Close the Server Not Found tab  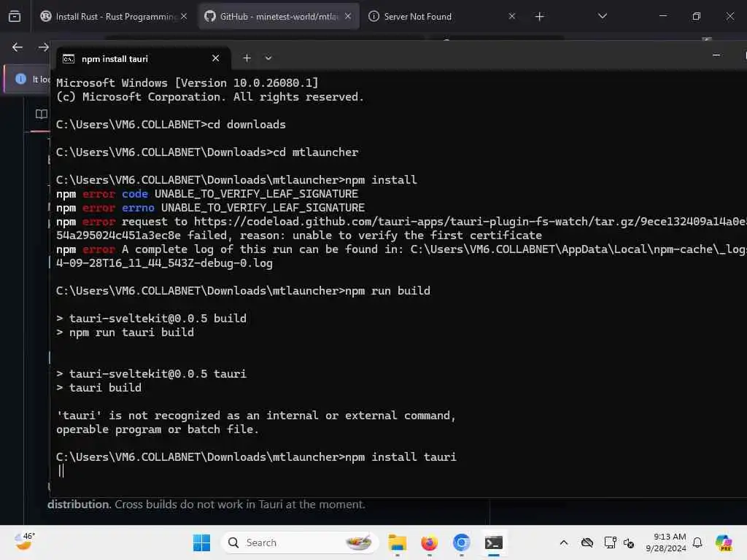tap(511, 16)
